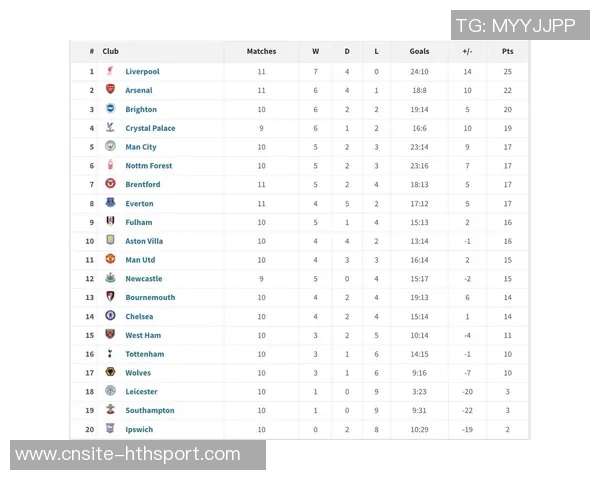Screen dimensions: 600x480
Task: Click the Wolves club crest icon
Action: click(x=110, y=373)
